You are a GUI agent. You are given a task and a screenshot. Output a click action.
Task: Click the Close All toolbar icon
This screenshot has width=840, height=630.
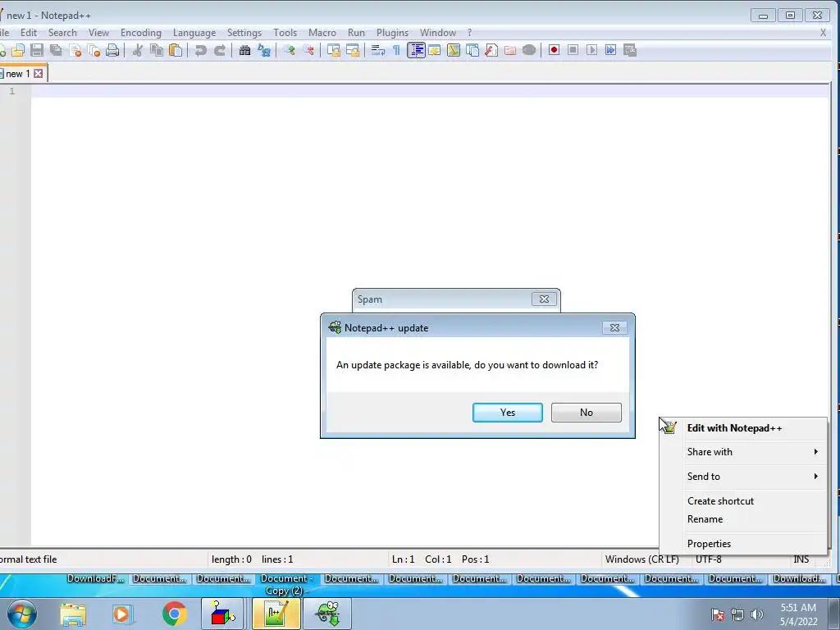point(94,50)
